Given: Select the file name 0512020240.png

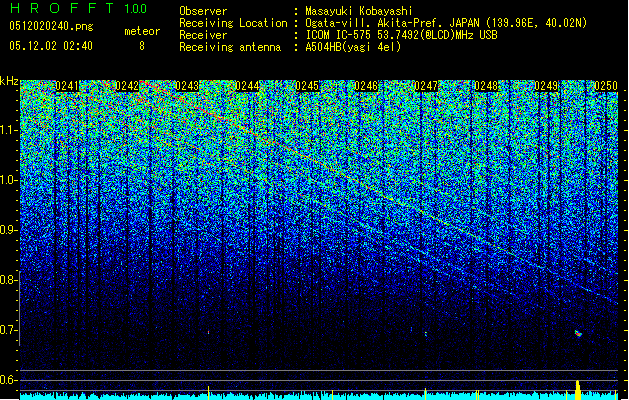Looking at the screenshot, I should point(51,26).
